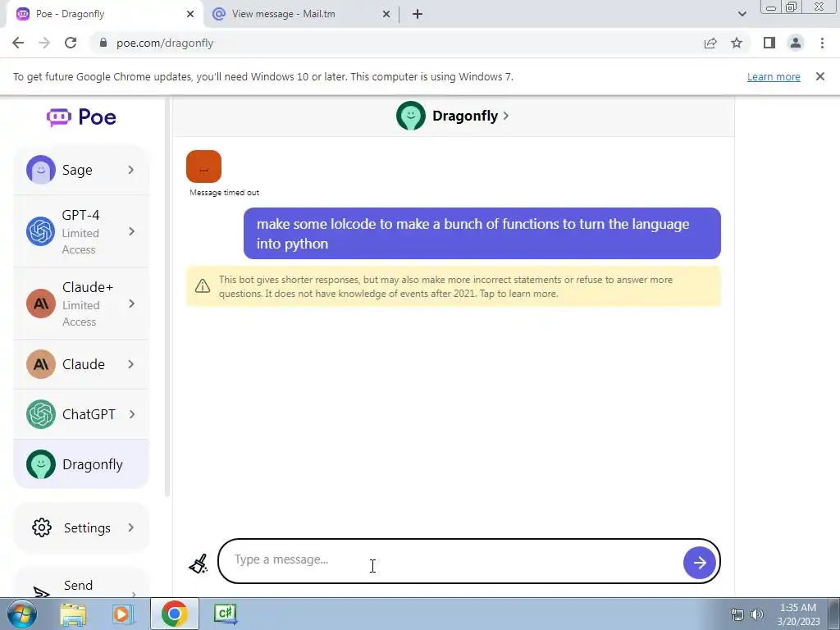Click the ChatGPT bot avatar icon

(41, 414)
